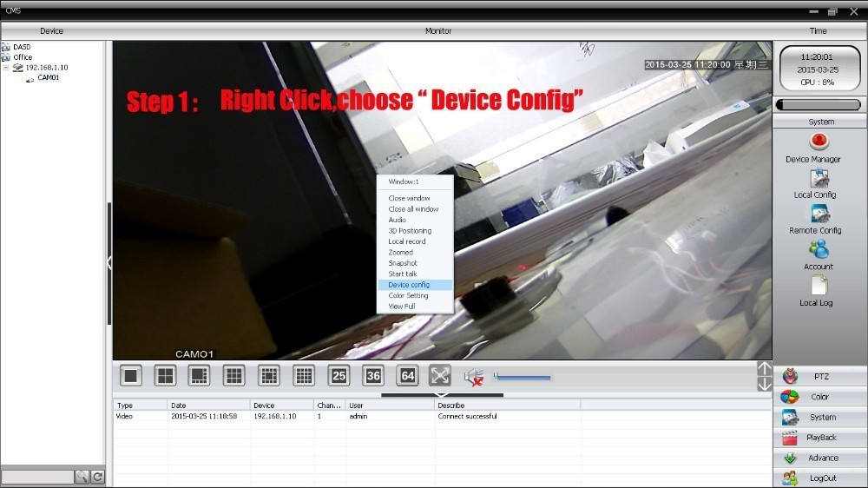
Task: Collapse the left device panel handle
Action: (109, 262)
